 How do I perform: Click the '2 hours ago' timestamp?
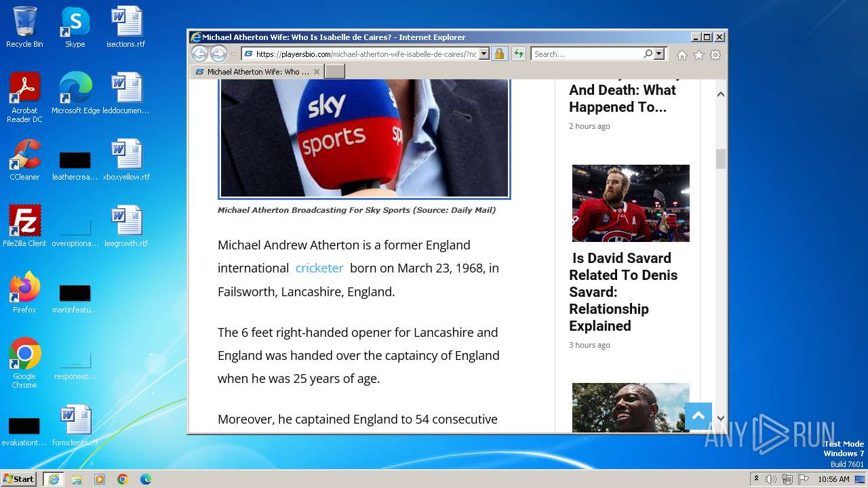pos(589,126)
